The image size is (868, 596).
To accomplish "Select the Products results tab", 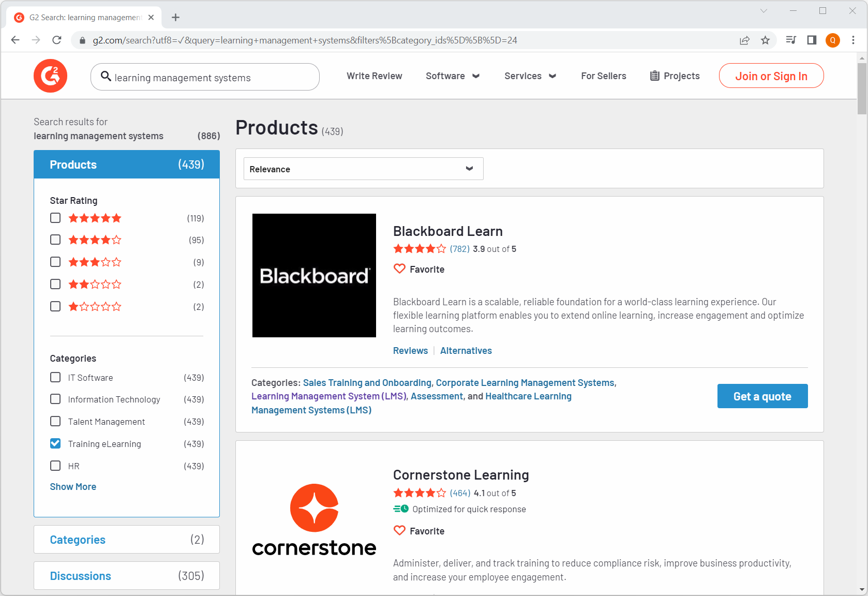I will [x=127, y=165].
